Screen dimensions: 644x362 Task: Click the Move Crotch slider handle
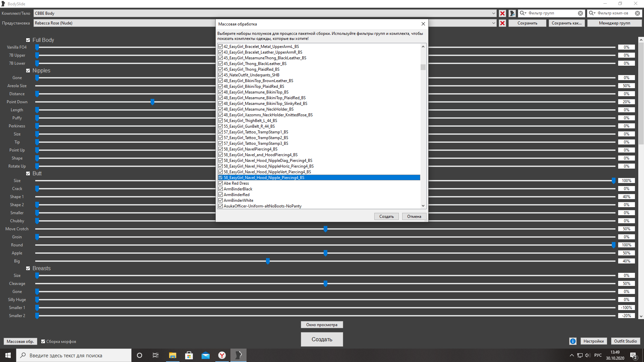(x=325, y=229)
